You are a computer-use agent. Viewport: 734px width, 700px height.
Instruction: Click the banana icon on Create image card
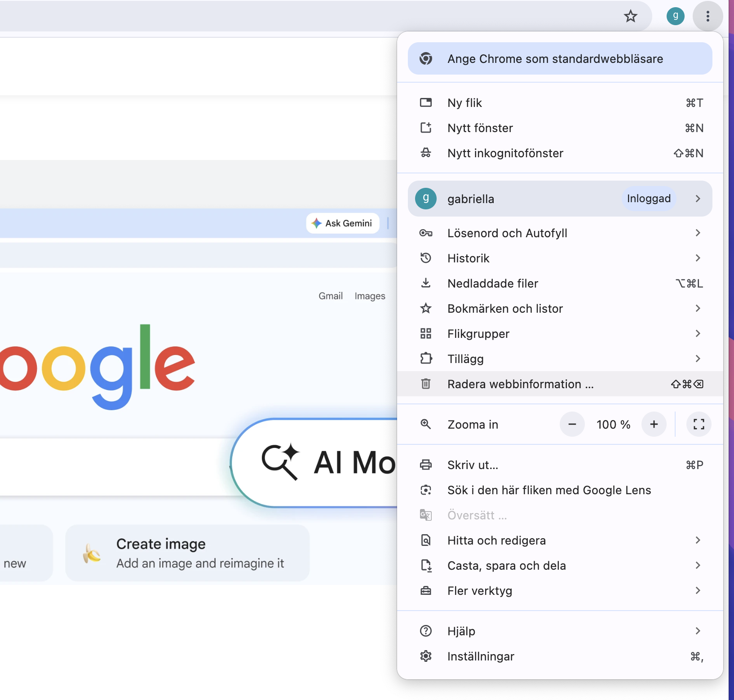coord(92,553)
